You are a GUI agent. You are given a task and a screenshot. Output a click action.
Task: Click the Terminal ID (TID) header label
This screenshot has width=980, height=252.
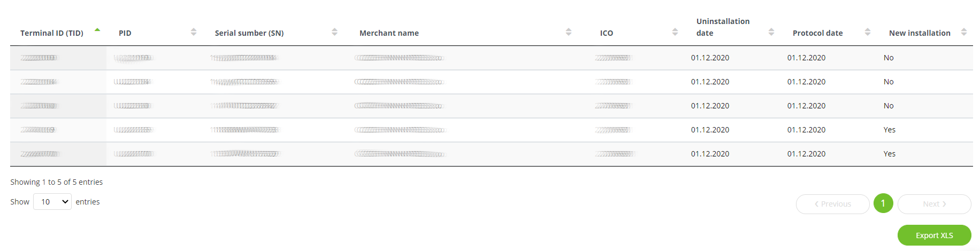[52, 33]
